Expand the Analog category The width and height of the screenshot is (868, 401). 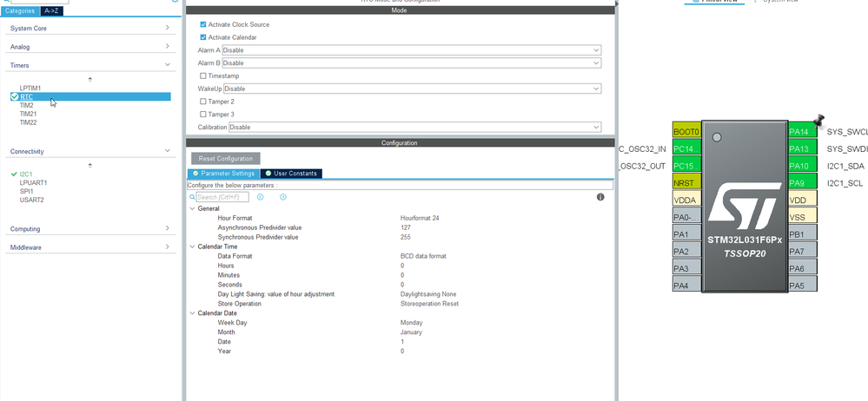(90, 47)
